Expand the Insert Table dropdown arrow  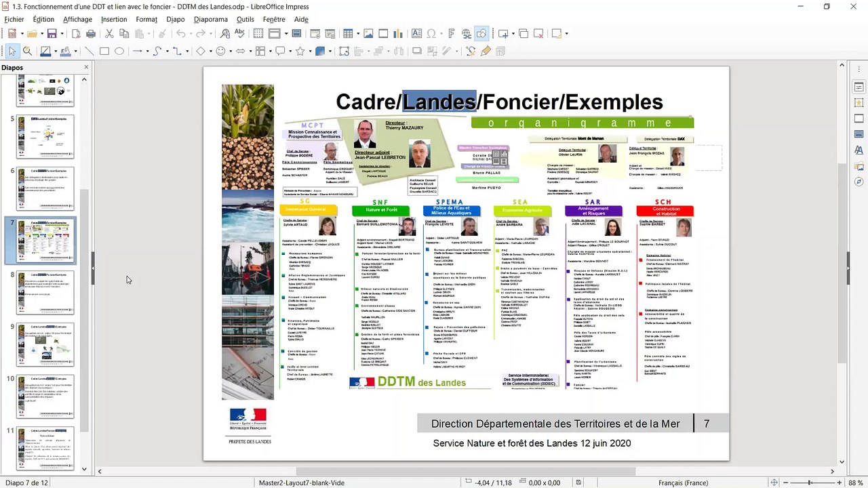(x=357, y=33)
